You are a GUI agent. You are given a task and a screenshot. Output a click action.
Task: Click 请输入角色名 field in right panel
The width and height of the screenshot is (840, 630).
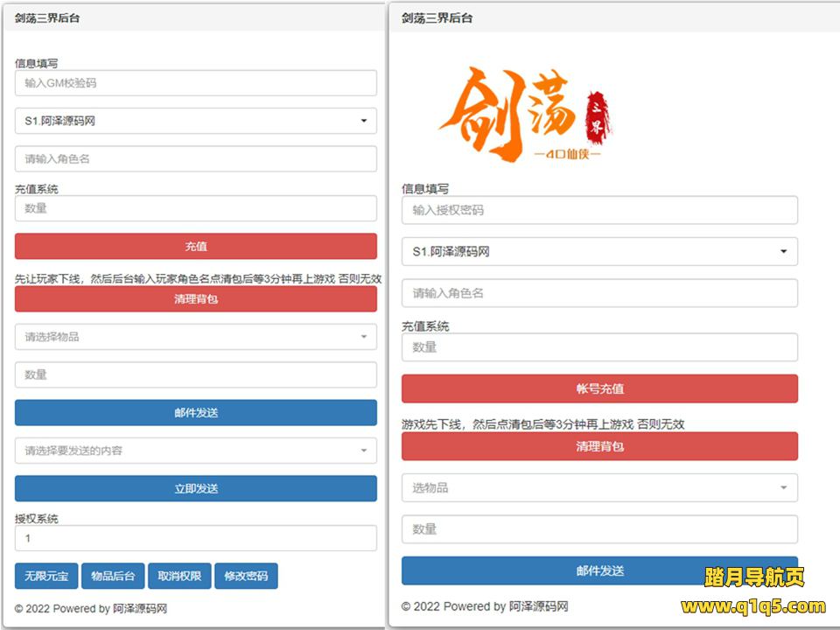point(599,293)
